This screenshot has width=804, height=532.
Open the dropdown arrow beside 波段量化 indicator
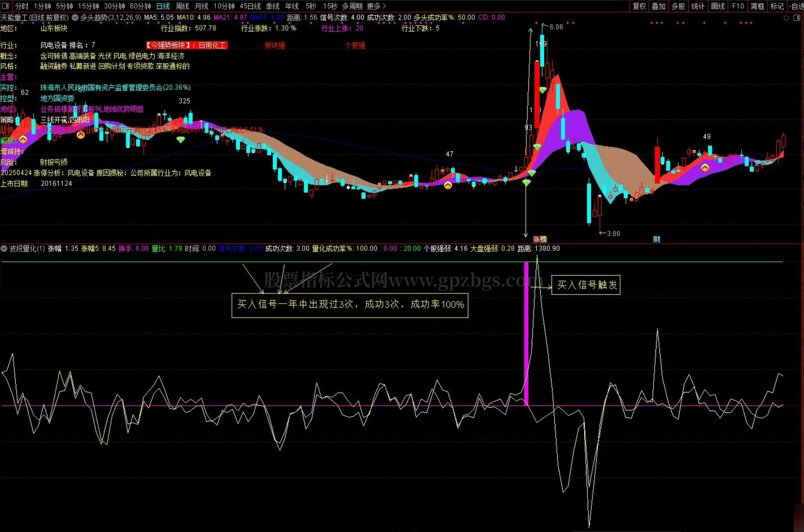(4, 248)
